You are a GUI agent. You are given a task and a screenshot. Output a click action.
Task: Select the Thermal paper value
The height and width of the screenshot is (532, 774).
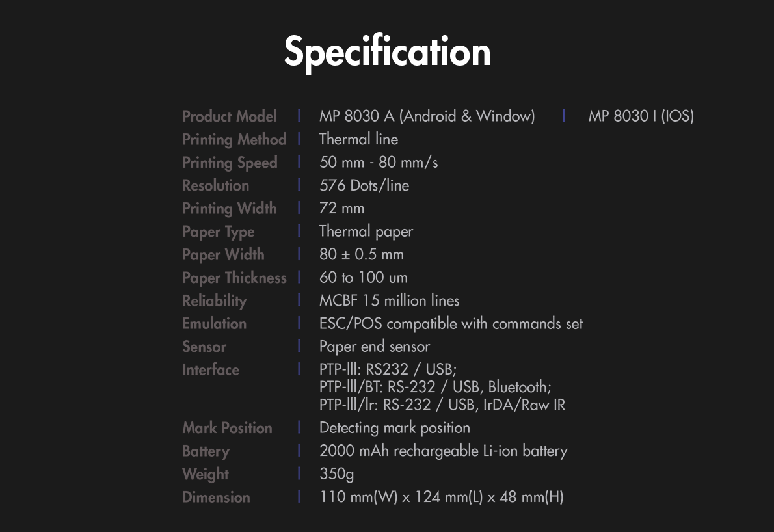366,232
